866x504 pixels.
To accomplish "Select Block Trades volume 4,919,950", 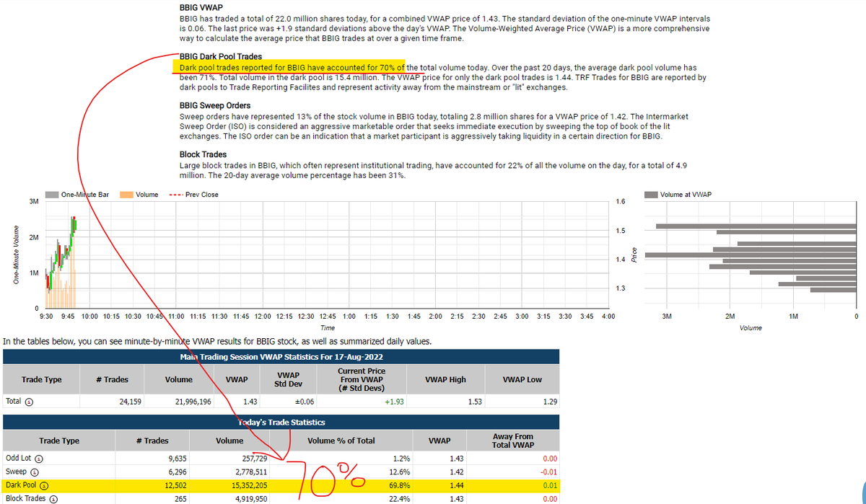I will point(250,499).
